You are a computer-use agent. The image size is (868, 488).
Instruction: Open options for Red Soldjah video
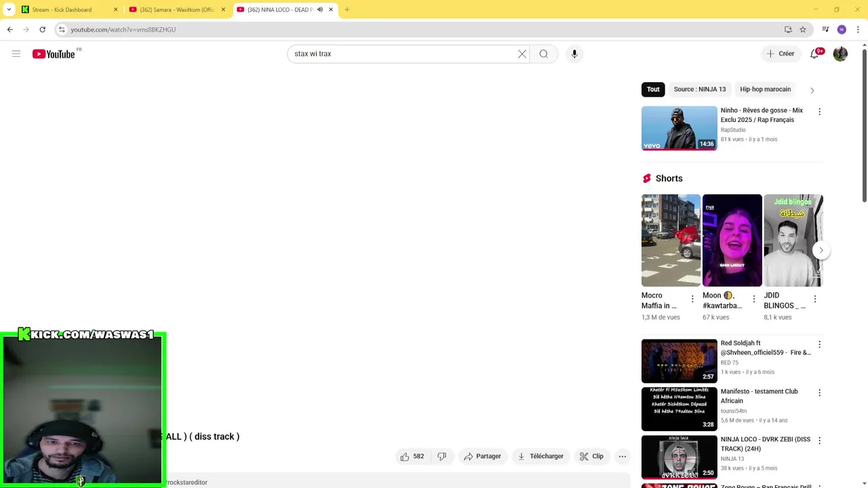[819, 344]
